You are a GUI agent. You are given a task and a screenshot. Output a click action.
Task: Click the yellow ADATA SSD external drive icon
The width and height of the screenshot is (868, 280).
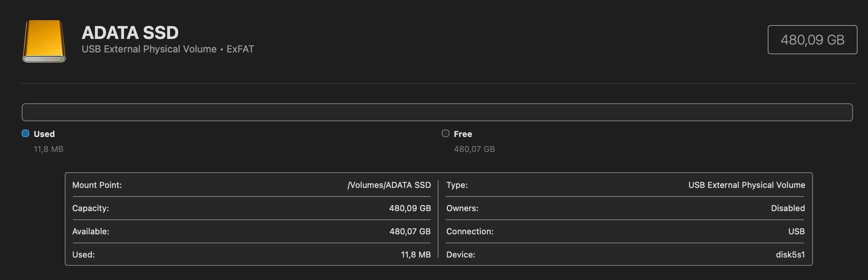click(x=44, y=41)
